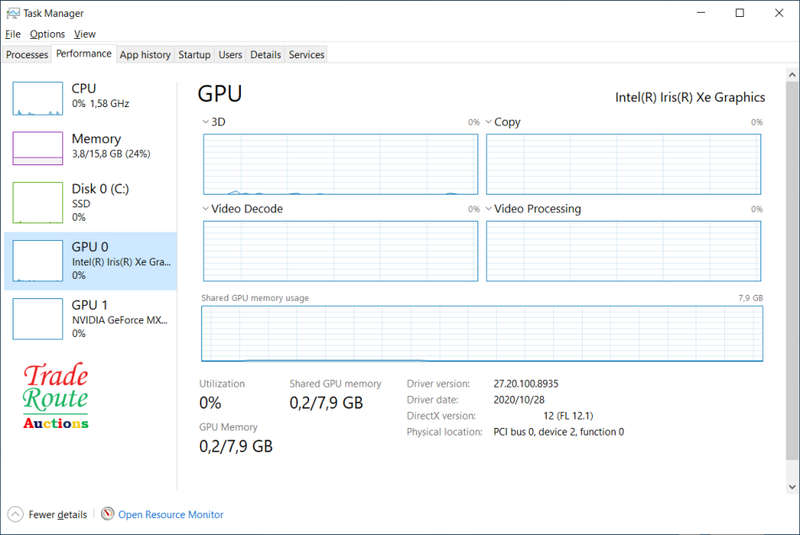Click the CPU mini graph thumbnail
Screen dimensions: 800x535
click(x=38, y=98)
